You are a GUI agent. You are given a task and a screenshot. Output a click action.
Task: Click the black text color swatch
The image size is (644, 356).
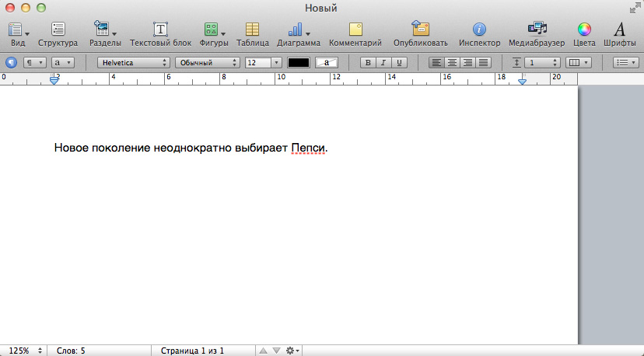[299, 62]
